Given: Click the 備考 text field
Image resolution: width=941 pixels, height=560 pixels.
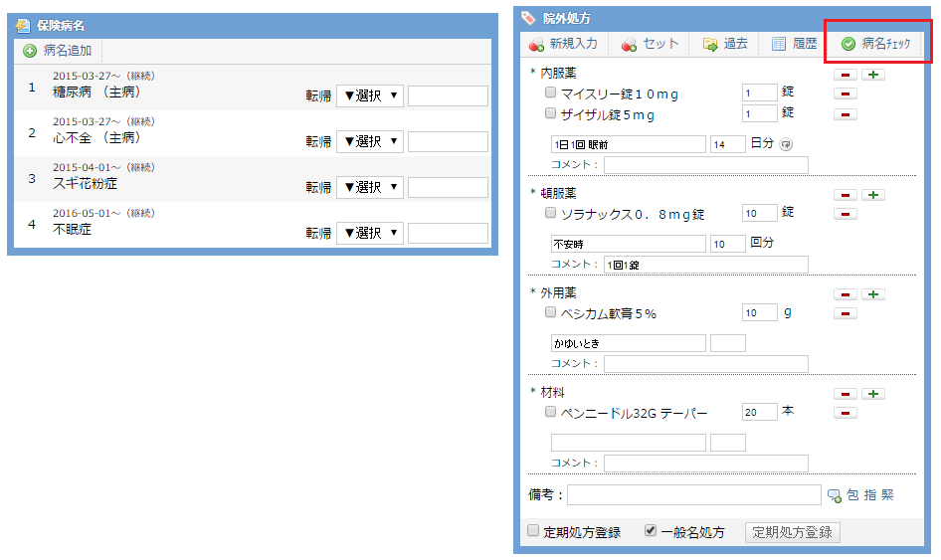Looking at the screenshot, I should (693, 495).
